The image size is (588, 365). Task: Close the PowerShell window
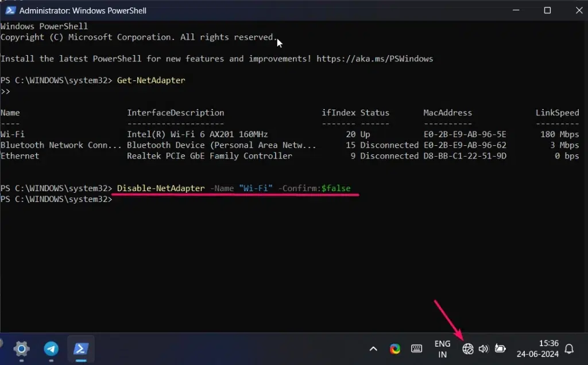pos(579,10)
